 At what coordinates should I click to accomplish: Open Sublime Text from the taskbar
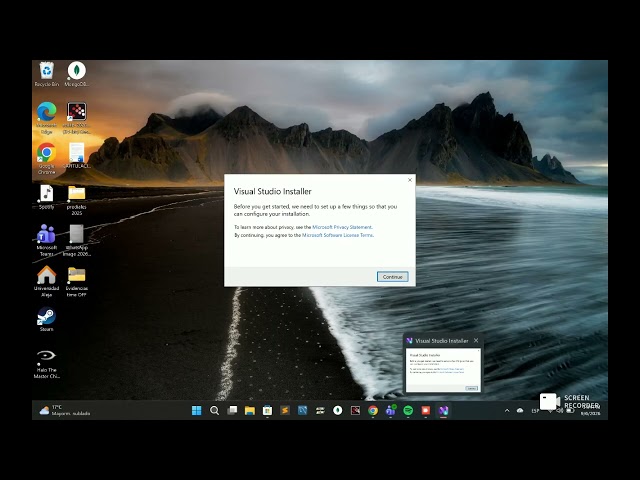pos(285,411)
